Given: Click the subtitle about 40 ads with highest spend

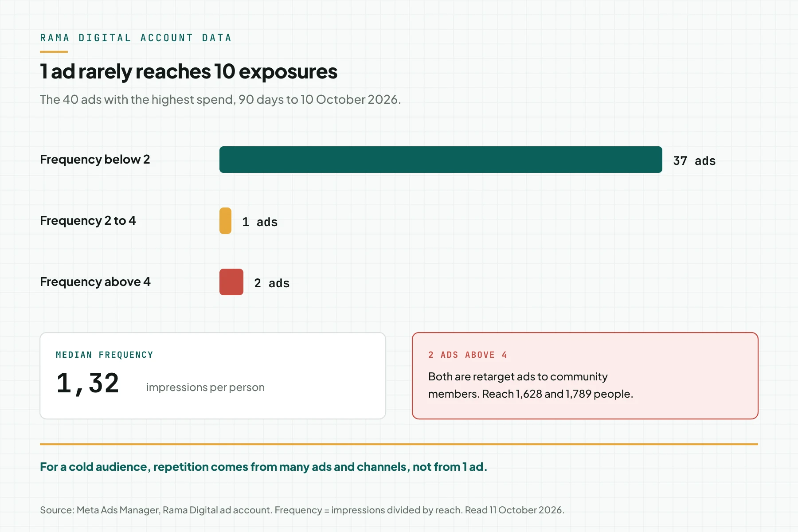Looking at the screenshot, I should (x=220, y=99).
